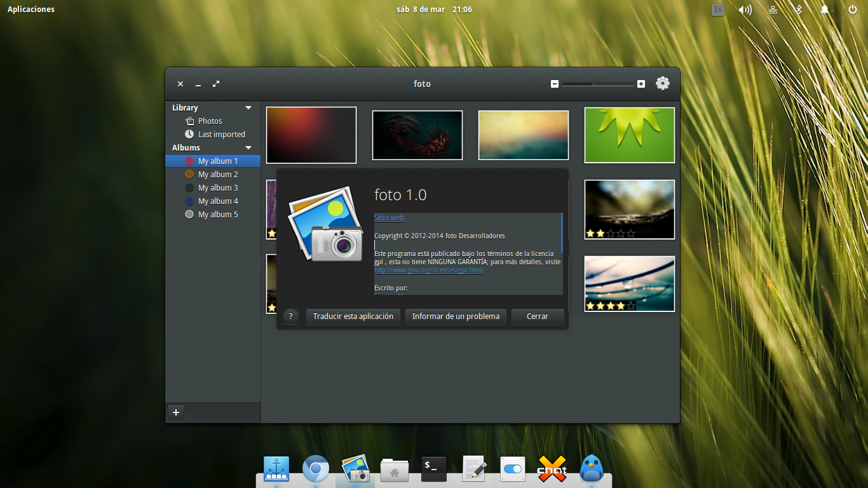The image size is (868, 488).
Task: Launch the text editor from dock
Action: pyautogui.click(x=473, y=469)
